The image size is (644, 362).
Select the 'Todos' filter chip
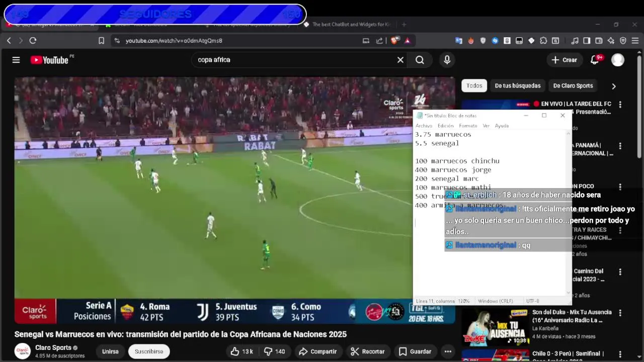coord(474,85)
